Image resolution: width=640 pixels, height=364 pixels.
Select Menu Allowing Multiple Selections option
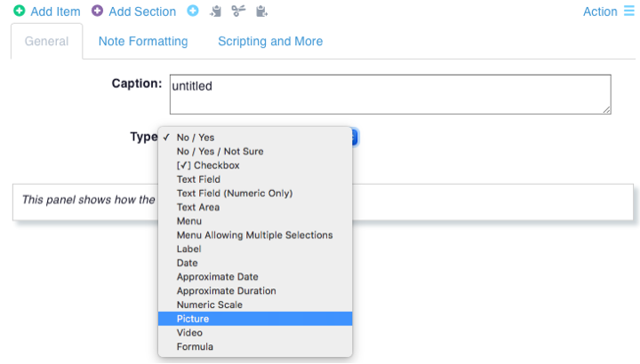(x=254, y=235)
